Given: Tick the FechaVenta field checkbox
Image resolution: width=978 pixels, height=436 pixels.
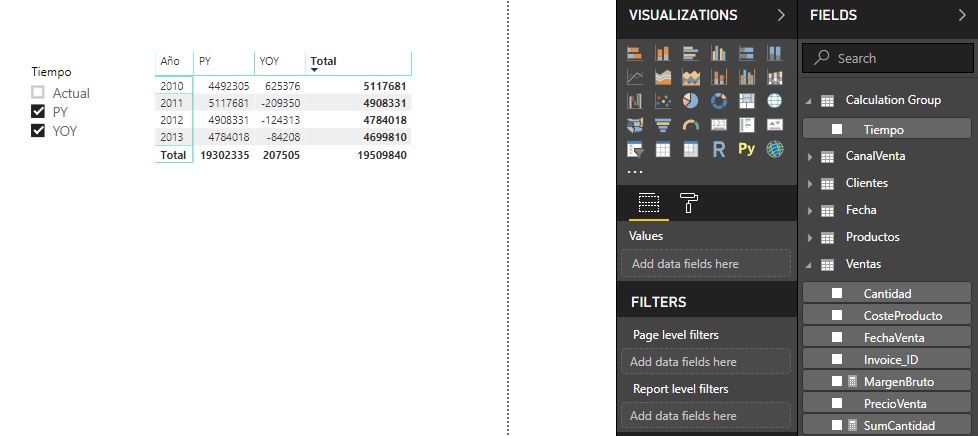Looking at the screenshot, I should click(x=837, y=337).
